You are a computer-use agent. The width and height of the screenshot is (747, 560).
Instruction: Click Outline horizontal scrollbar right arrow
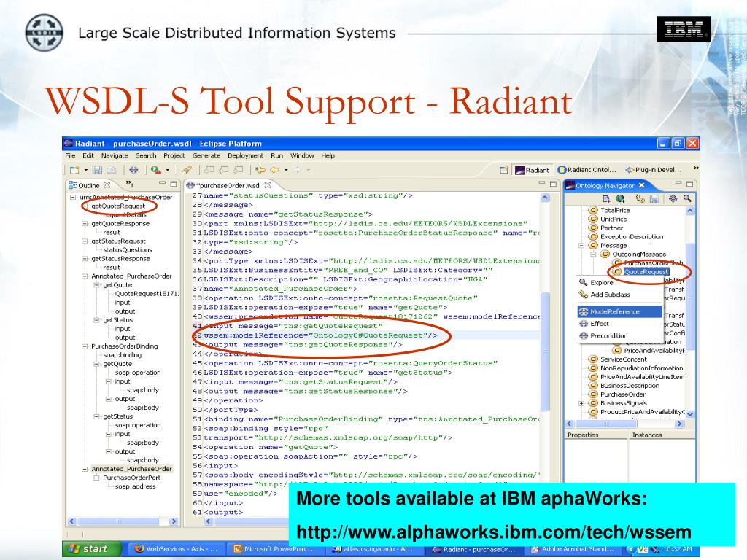[174, 521]
